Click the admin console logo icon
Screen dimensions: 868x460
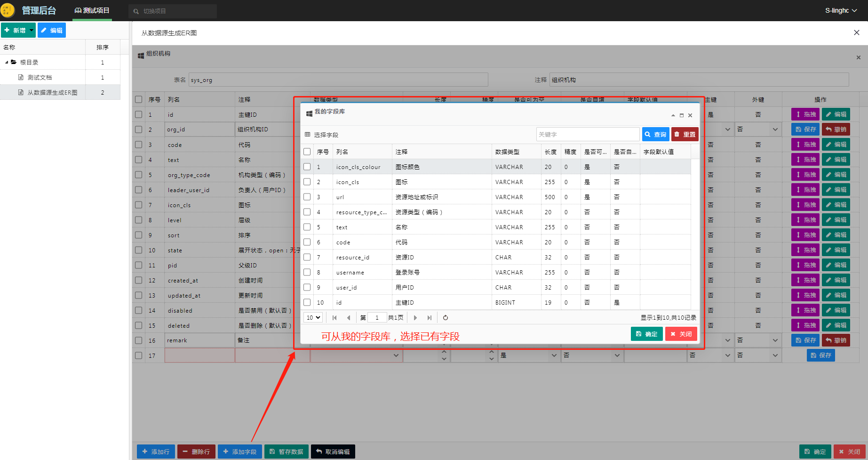pos(8,10)
